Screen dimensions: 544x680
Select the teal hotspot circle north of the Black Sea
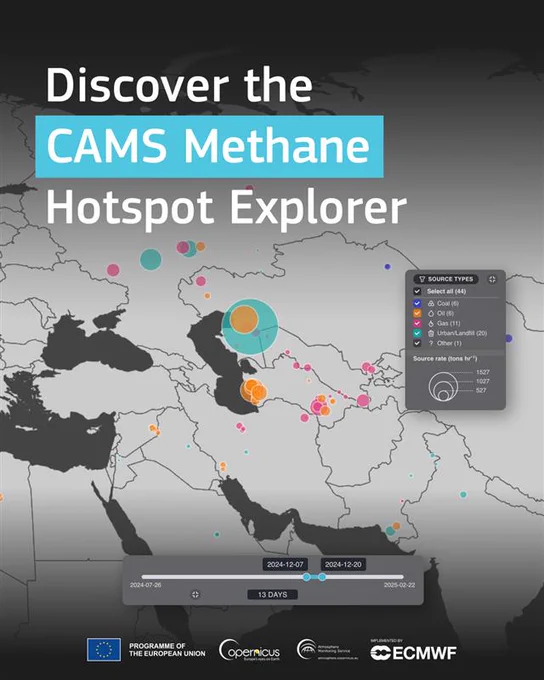click(x=151, y=259)
